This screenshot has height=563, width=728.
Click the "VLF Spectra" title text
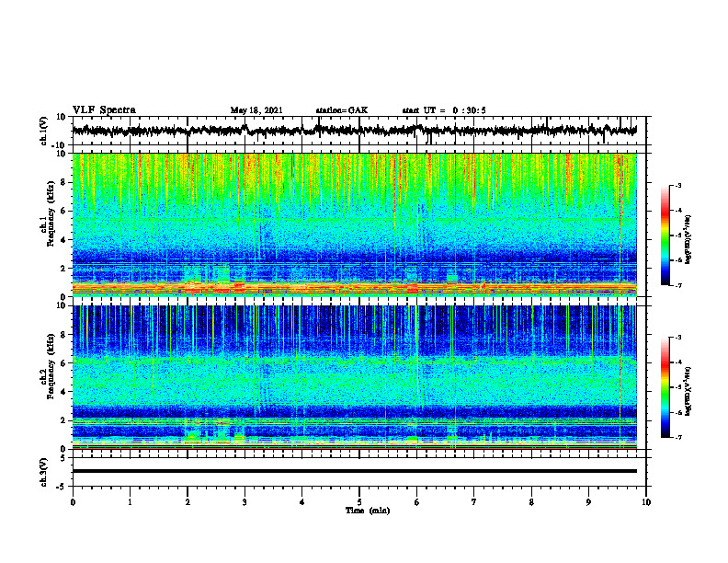pos(104,110)
